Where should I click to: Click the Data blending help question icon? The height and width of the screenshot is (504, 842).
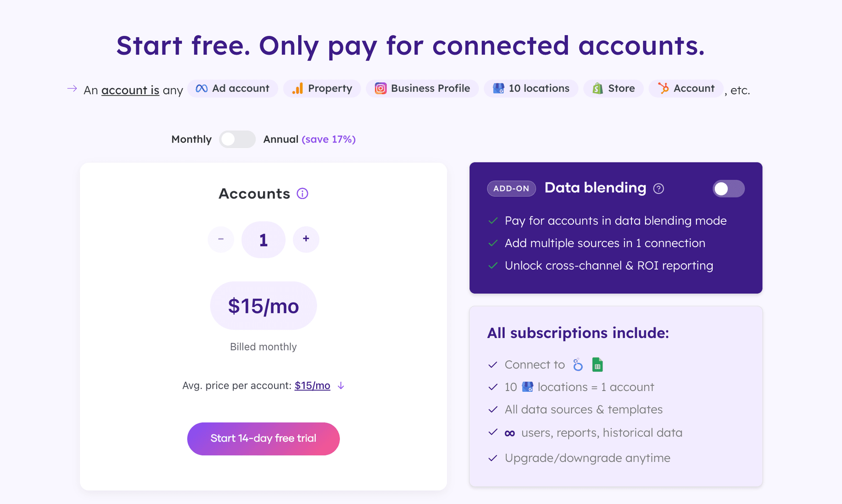(x=658, y=188)
